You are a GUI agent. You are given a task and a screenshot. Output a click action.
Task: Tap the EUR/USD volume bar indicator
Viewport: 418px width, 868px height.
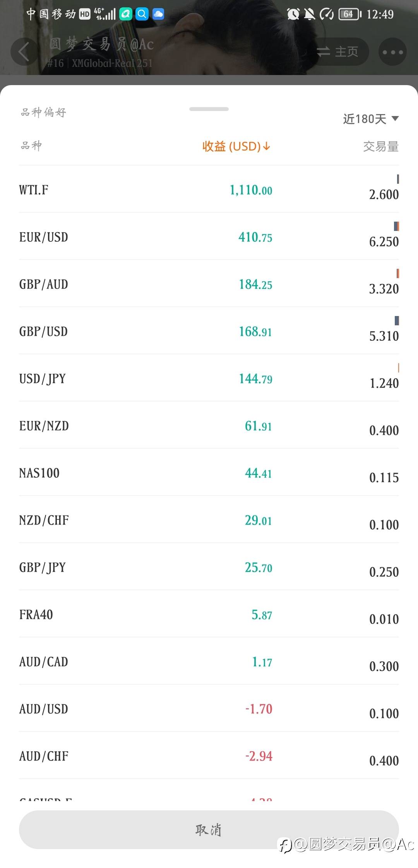[396, 226]
